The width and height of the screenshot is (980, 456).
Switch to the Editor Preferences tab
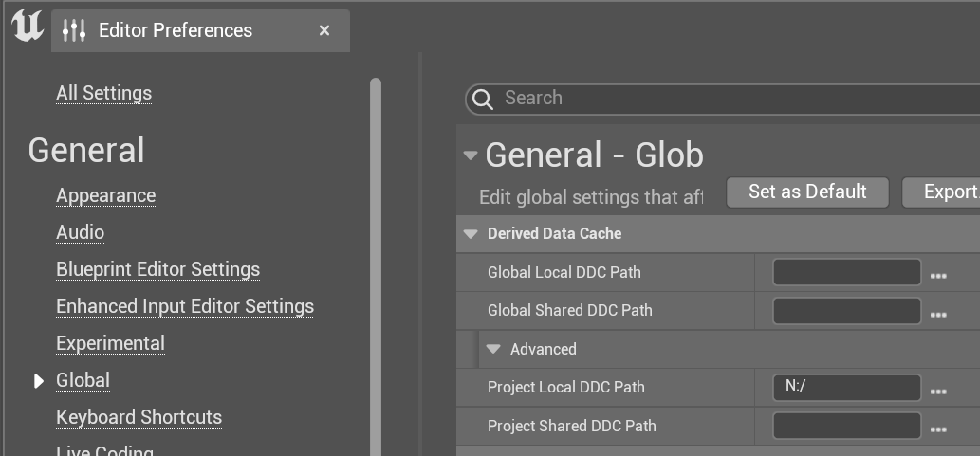pos(200,30)
